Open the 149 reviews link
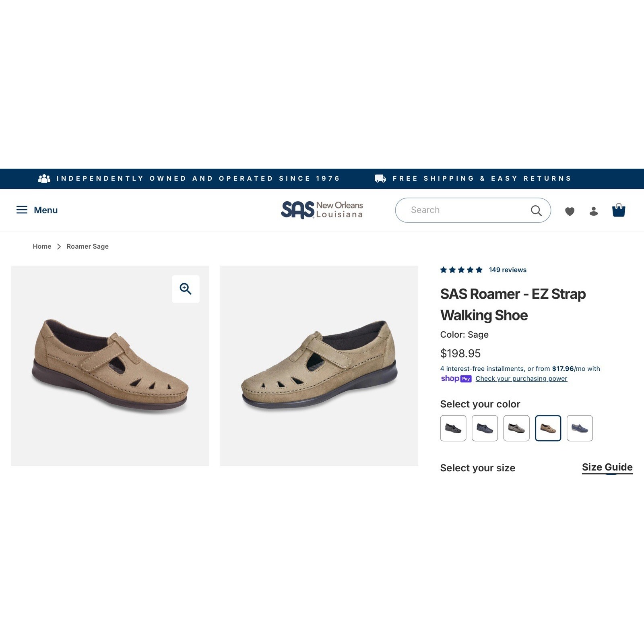This screenshot has height=644, width=644. click(x=508, y=270)
